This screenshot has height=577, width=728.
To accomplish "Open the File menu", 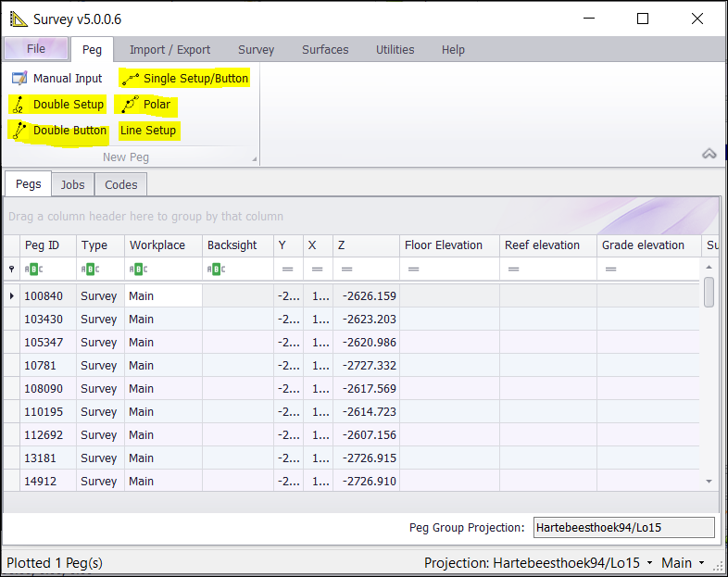I will tap(36, 49).
